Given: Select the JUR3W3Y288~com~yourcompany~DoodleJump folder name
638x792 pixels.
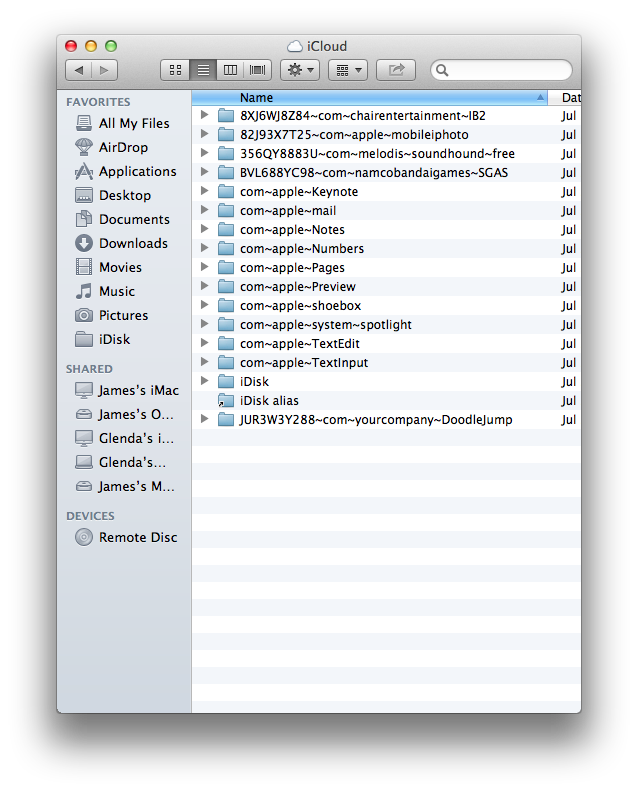Looking at the screenshot, I should [x=376, y=420].
